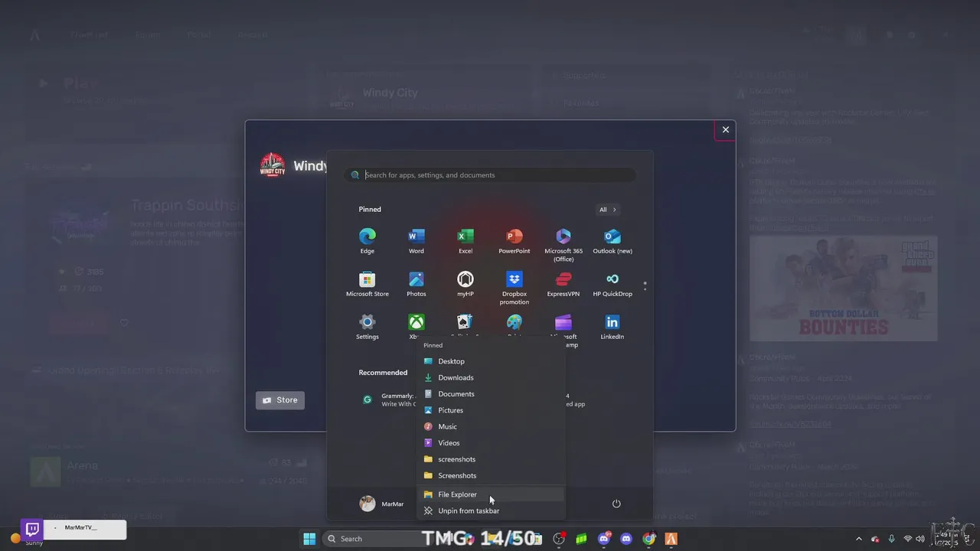Open Pictures from the jump list

click(x=491, y=410)
